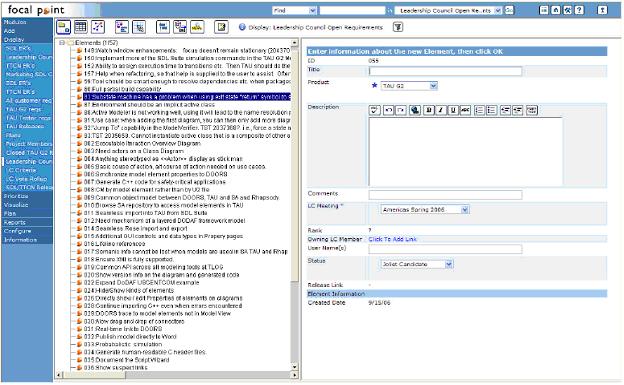This screenshot has height=385, width=624.
Task: Select tree item 030 Allow drag and drop of connectors
Action: coord(134,321)
